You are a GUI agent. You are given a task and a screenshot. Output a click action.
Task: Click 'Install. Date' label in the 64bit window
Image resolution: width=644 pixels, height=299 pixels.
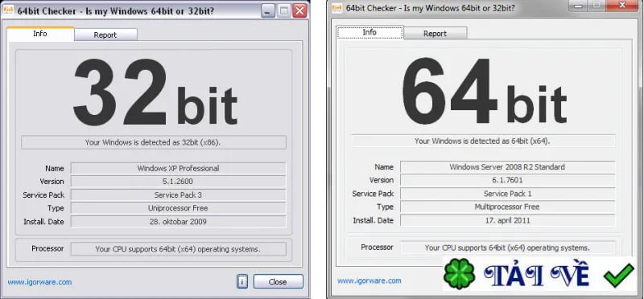click(374, 220)
